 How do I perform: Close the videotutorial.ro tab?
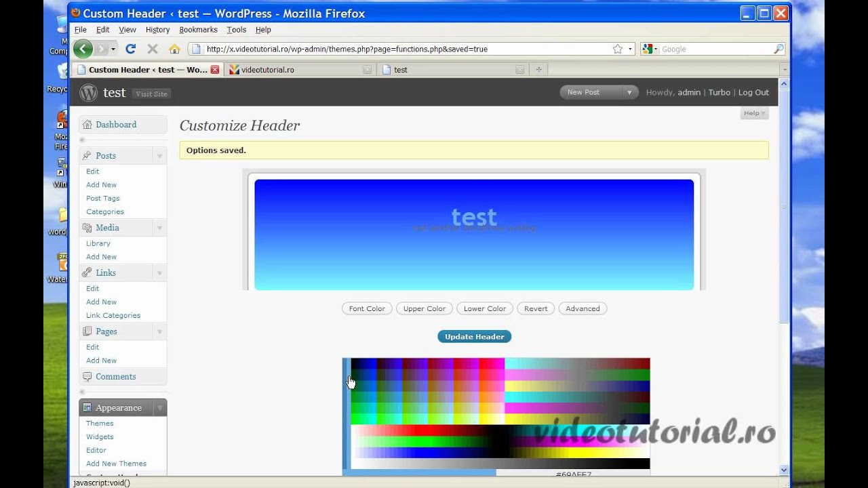point(368,69)
